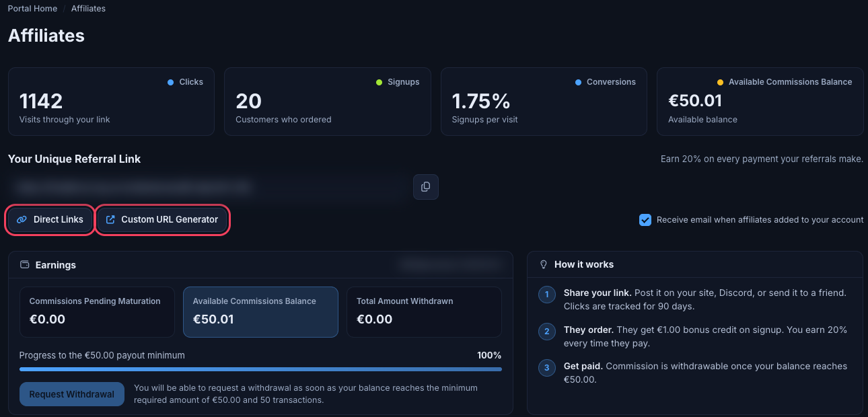
Task: Click the payout progress bar
Action: coord(260,369)
